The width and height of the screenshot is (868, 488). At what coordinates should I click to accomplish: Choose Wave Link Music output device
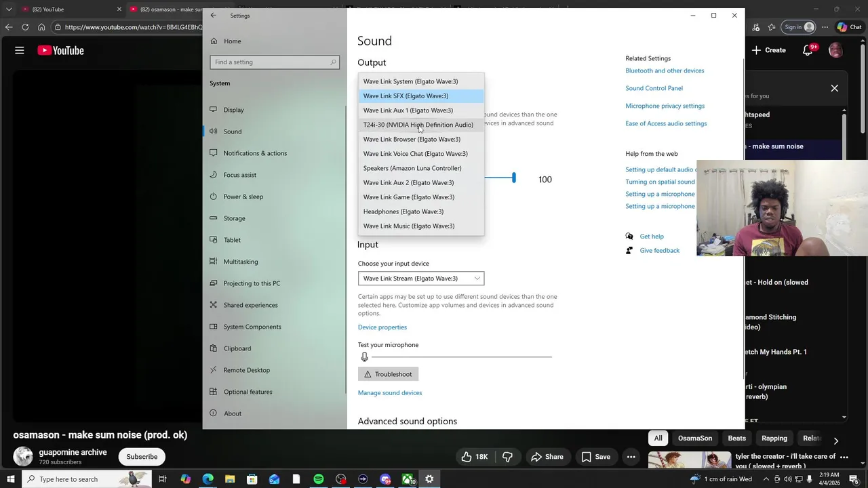point(421,226)
